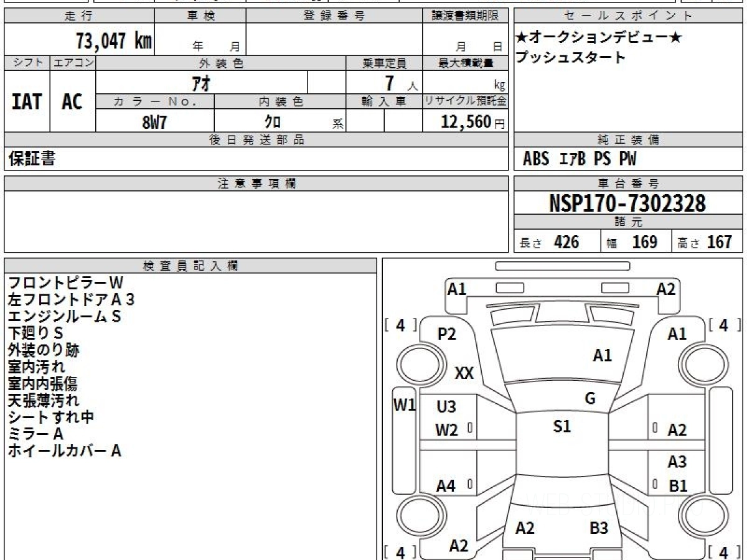Click the P2 mark on the diagram

(447, 334)
